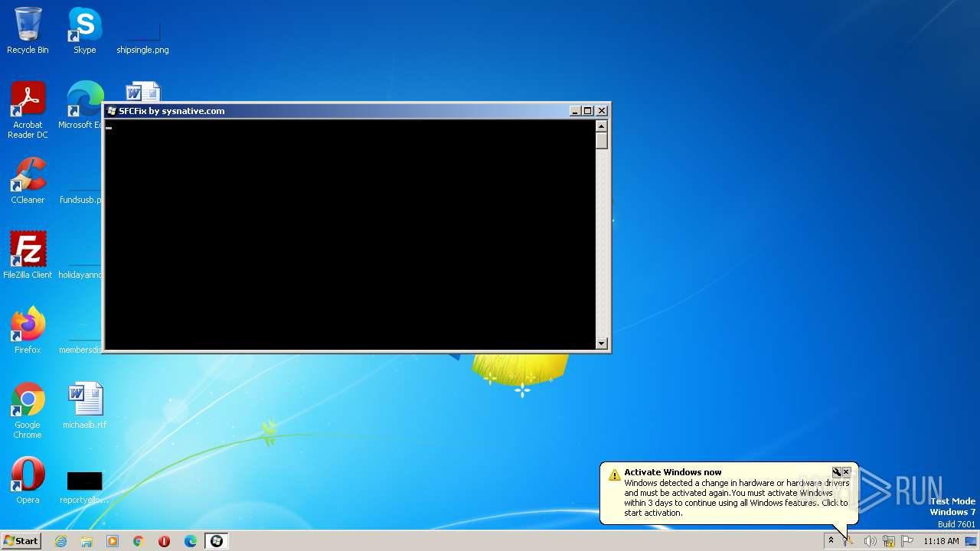The width and height of the screenshot is (980, 551).
Task: Close the SFCFix console window
Action: (x=602, y=111)
